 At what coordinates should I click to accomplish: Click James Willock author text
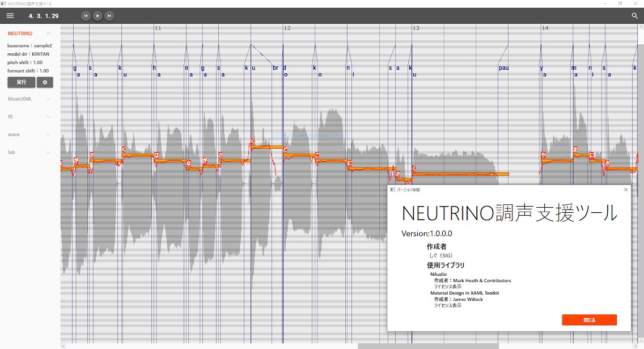point(468,299)
